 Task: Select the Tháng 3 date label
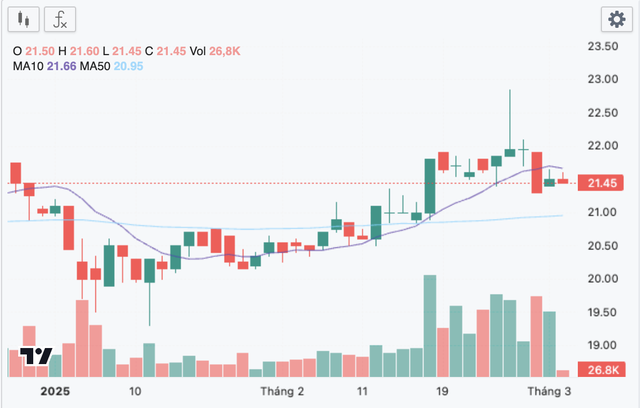549,392
